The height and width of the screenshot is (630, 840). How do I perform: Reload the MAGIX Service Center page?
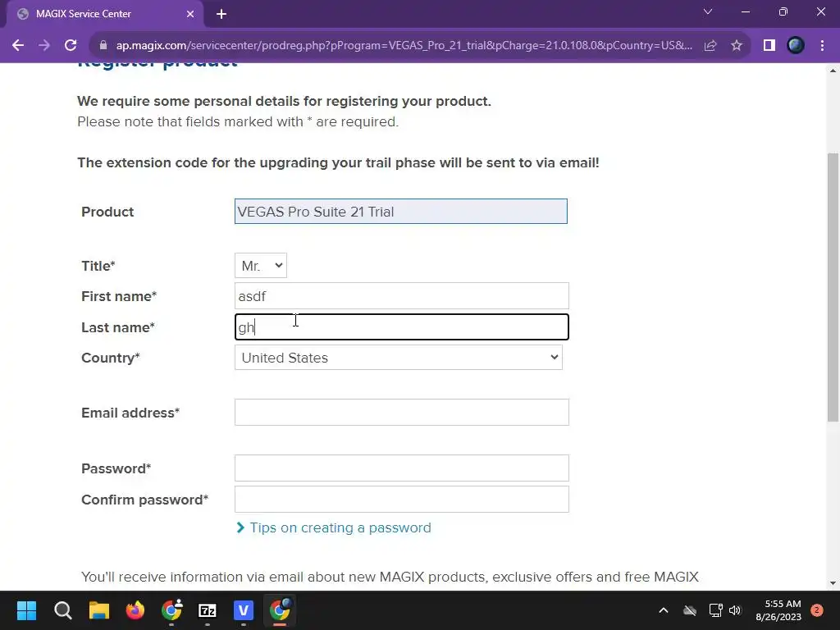tap(71, 46)
